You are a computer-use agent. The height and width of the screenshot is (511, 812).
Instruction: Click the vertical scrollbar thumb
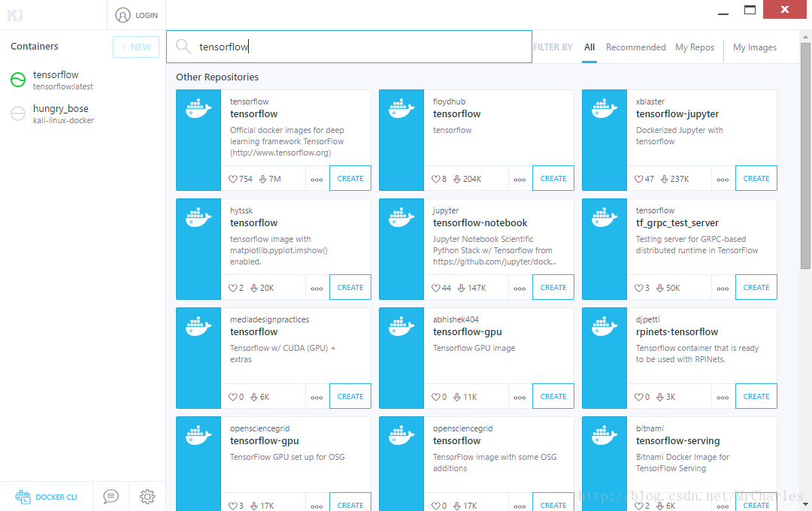(805, 156)
